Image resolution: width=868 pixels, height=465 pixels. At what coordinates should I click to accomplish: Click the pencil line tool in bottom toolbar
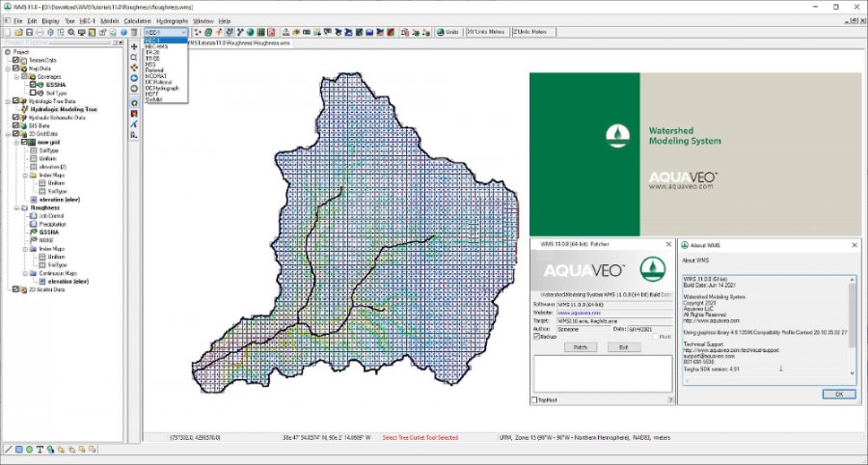(9, 449)
